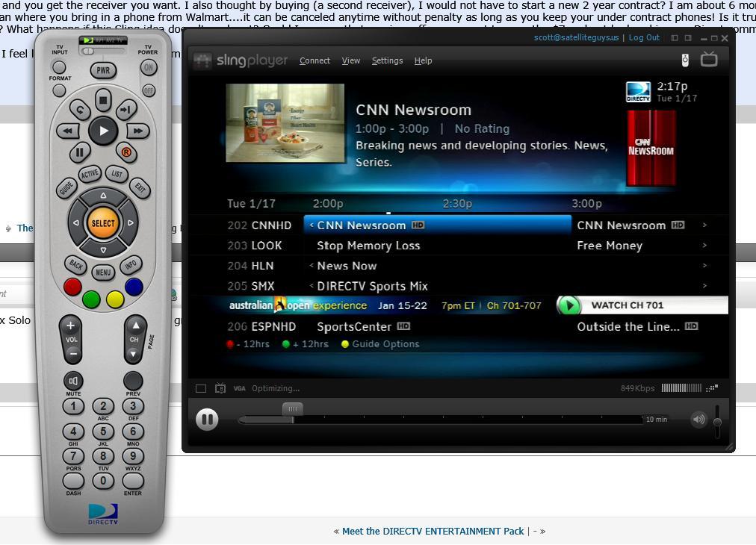Tap volume up plus on remote

(x=70, y=326)
